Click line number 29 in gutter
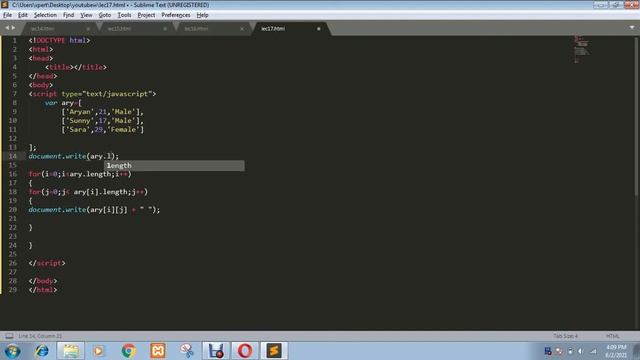The image size is (640, 360). [x=13, y=290]
